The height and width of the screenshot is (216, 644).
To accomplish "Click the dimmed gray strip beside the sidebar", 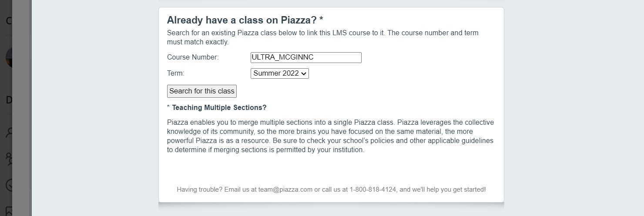I will tap(22, 108).
